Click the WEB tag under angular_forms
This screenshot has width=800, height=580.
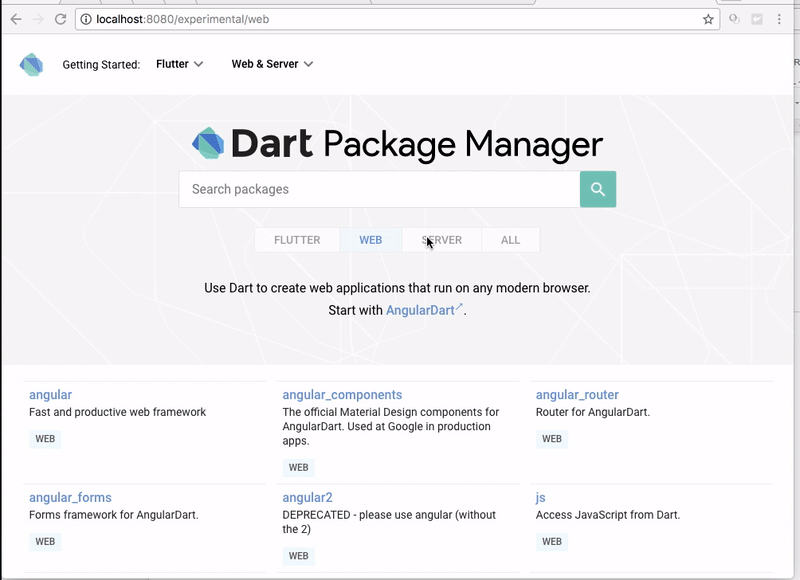coord(45,541)
